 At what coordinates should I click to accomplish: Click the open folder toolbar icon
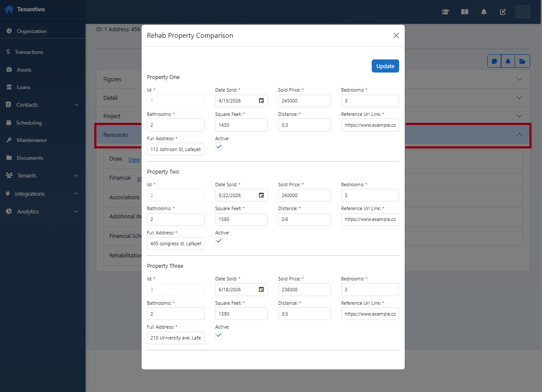(522, 61)
